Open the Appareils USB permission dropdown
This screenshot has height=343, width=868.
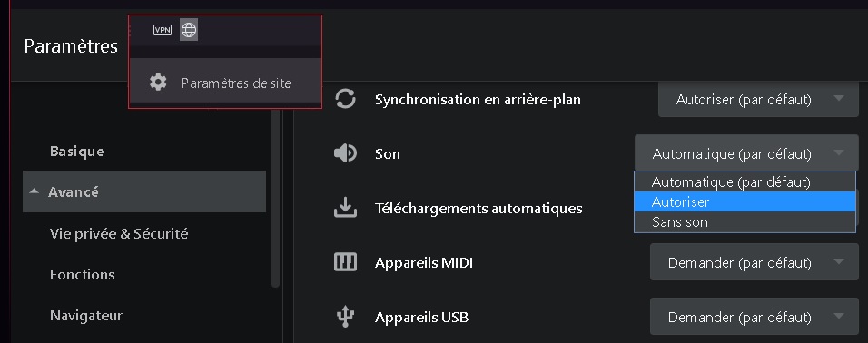(x=754, y=317)
